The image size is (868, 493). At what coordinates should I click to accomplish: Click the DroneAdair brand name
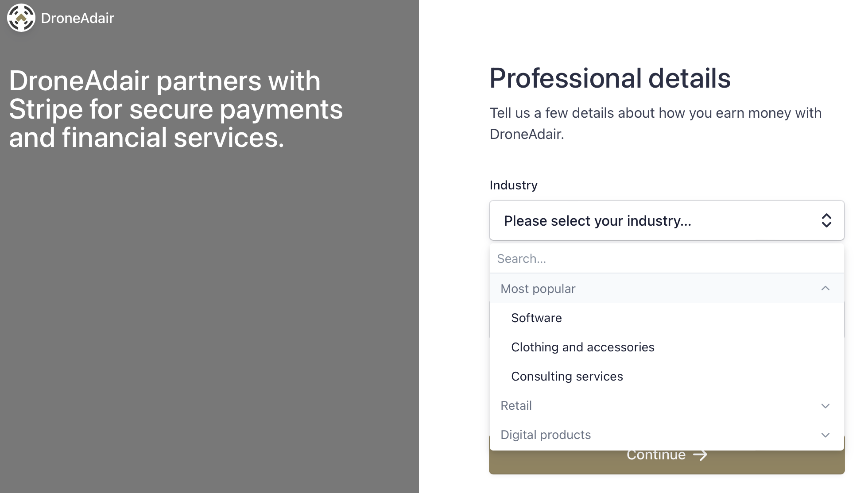[x=77, y=18]
